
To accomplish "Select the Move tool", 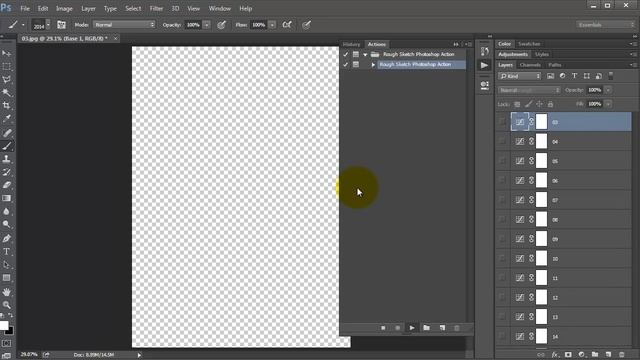I will pyautogui.click(x=7, y=53).
